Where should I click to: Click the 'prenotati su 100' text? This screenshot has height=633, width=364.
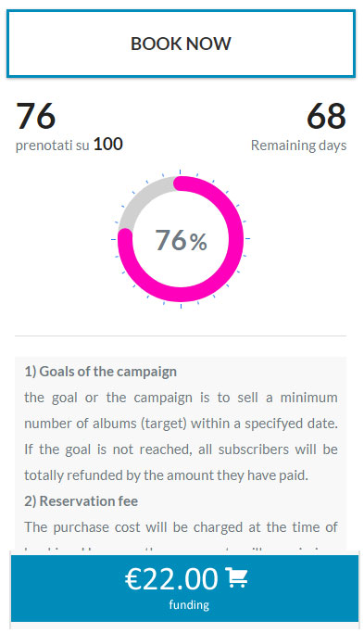(69, 145)
